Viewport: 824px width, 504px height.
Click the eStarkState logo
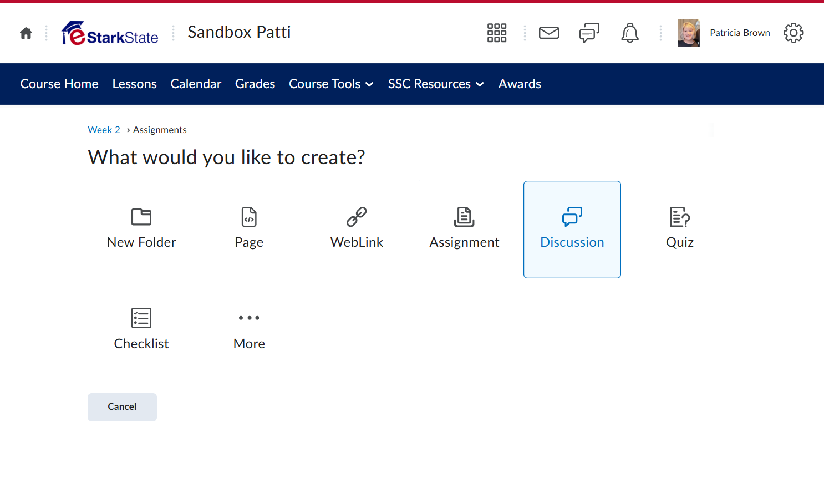click(110, 33)
